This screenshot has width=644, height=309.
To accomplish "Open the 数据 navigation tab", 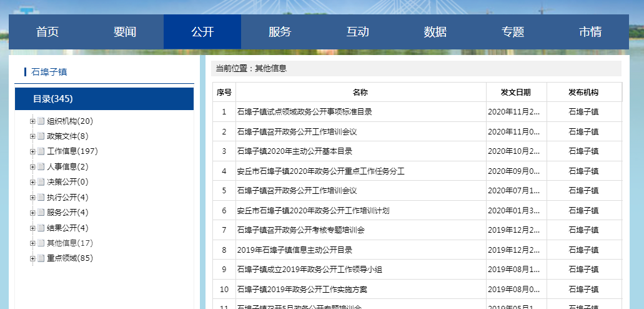I will tap(435, 32).
